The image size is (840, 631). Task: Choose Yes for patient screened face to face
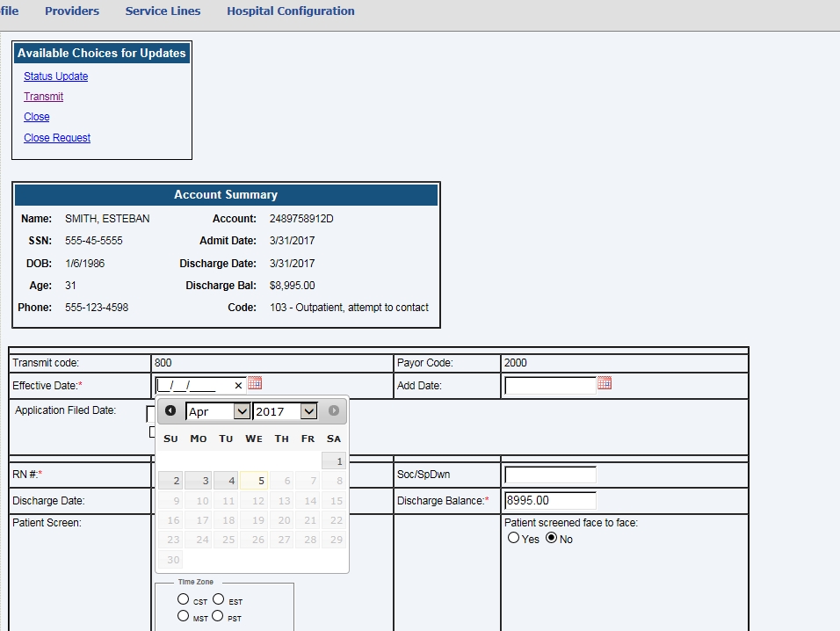coord(514,538)
